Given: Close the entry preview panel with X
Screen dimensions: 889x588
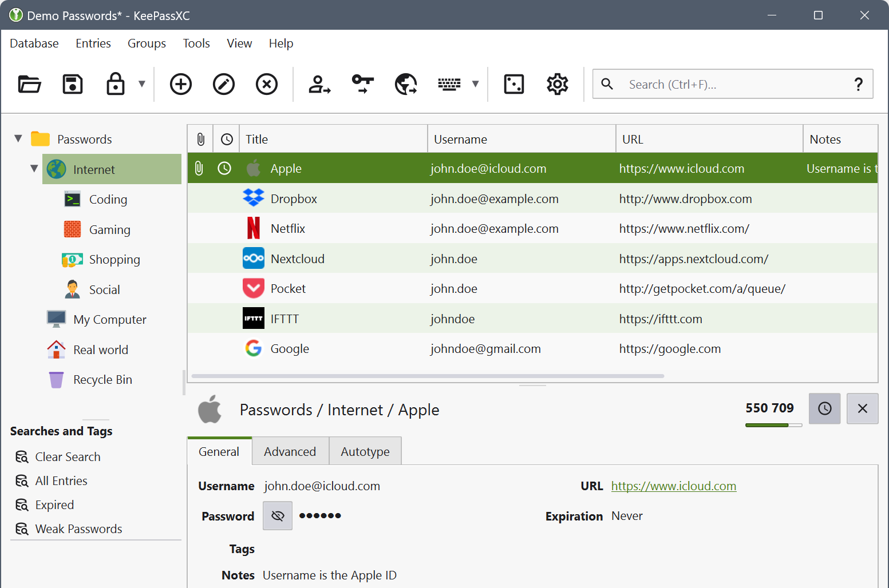Looking at the screenshot, I should tap(863, 408).
